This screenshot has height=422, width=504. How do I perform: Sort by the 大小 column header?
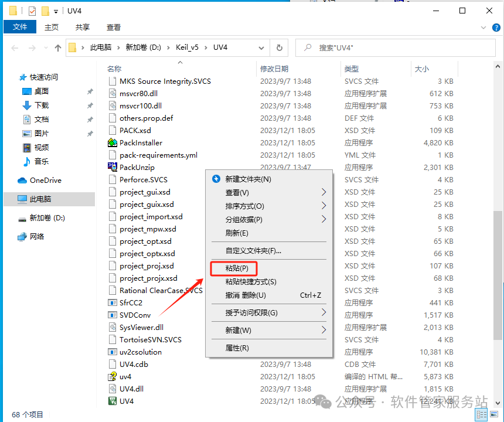tap(422, 69)
